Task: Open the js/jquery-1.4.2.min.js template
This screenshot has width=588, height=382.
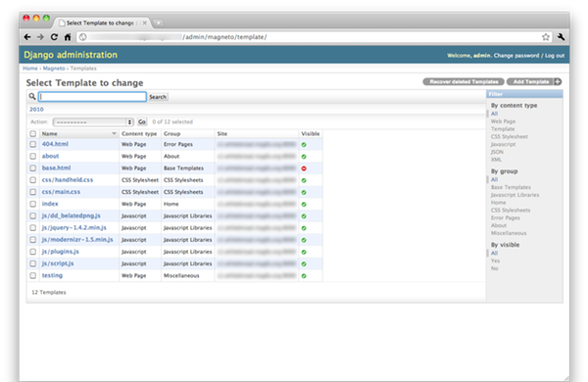Action: pyautogui.click(x=73, y=228)
